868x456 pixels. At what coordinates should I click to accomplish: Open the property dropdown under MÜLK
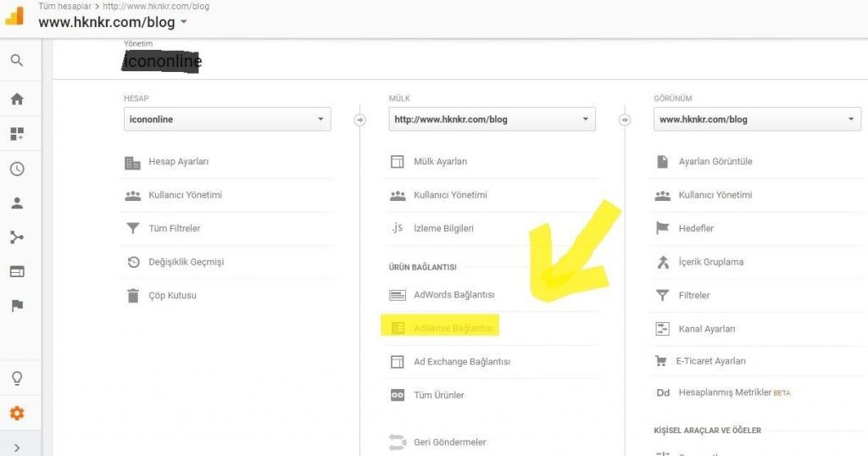492,120
